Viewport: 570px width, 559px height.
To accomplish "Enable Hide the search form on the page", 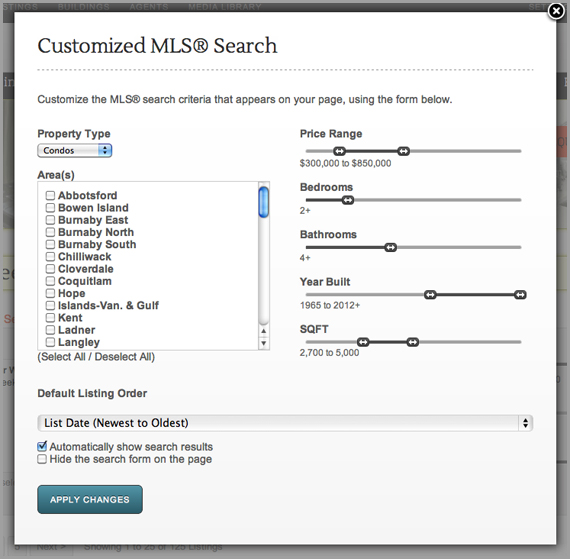I will (x=42, y=459).
